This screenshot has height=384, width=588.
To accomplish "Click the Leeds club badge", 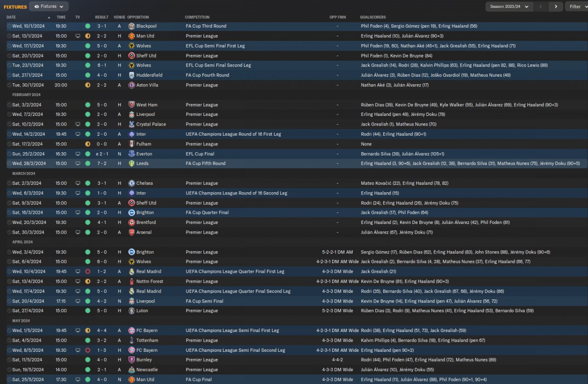I will [x=131, y=164].
